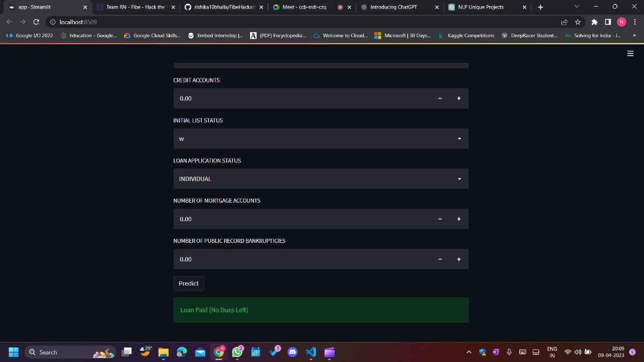Click the Predict button

point(189,284)
